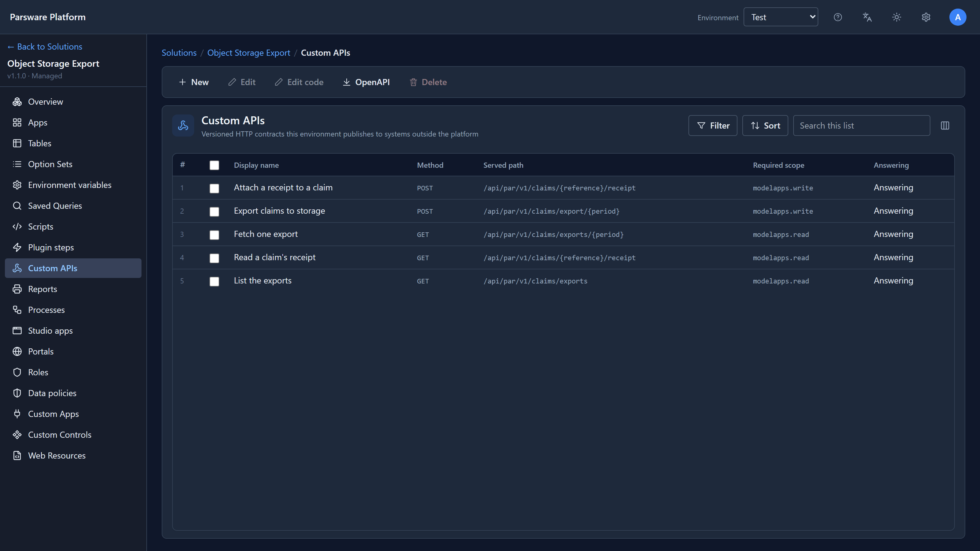Open Apps in the sidebar
This screenshot has width=980, height=551.
tap(73, 122)
